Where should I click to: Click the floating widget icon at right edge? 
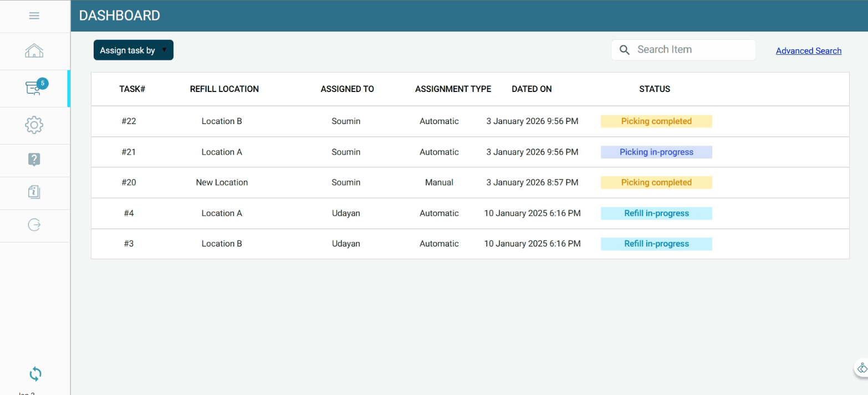point(862,368)
